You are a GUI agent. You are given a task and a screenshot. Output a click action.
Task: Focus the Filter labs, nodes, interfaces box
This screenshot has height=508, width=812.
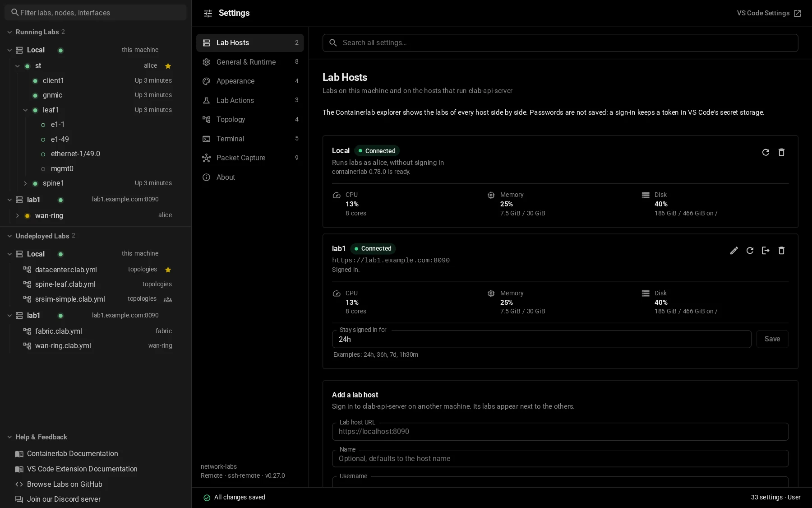point(96,13)
